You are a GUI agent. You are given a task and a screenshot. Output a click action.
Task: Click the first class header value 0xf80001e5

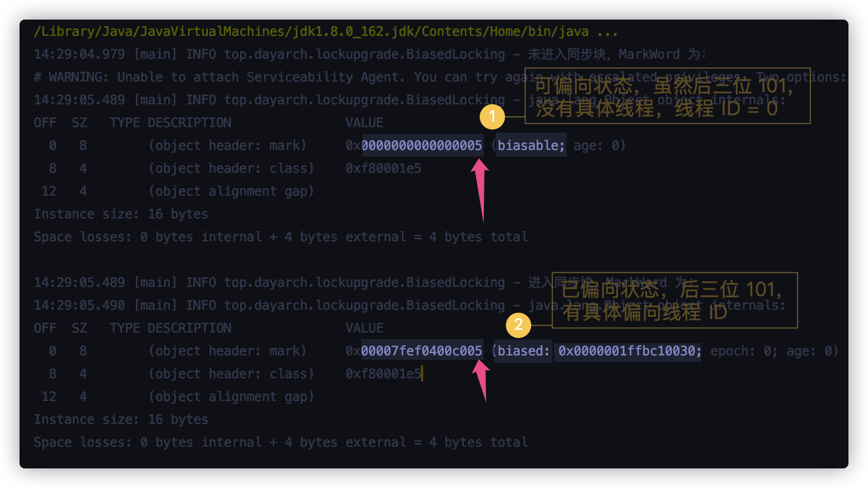coord(383,168)
